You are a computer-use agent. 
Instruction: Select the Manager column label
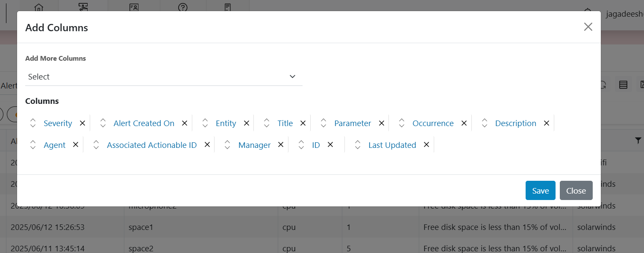point(254,145)
